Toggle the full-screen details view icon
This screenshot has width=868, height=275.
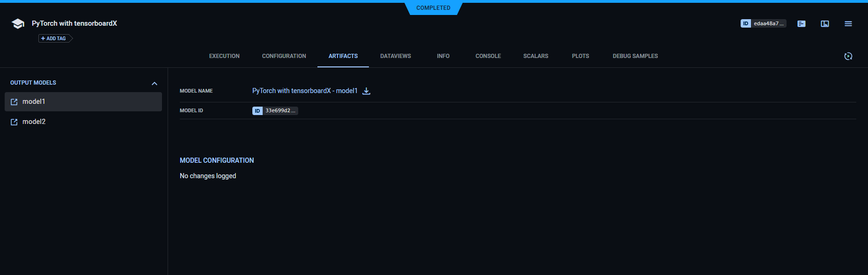[825, 24]
